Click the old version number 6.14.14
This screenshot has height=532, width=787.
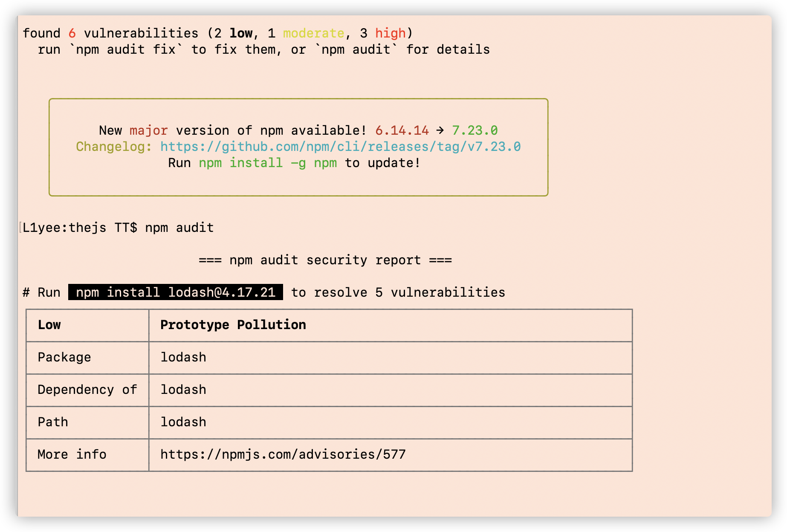click(x=402, y=130)
